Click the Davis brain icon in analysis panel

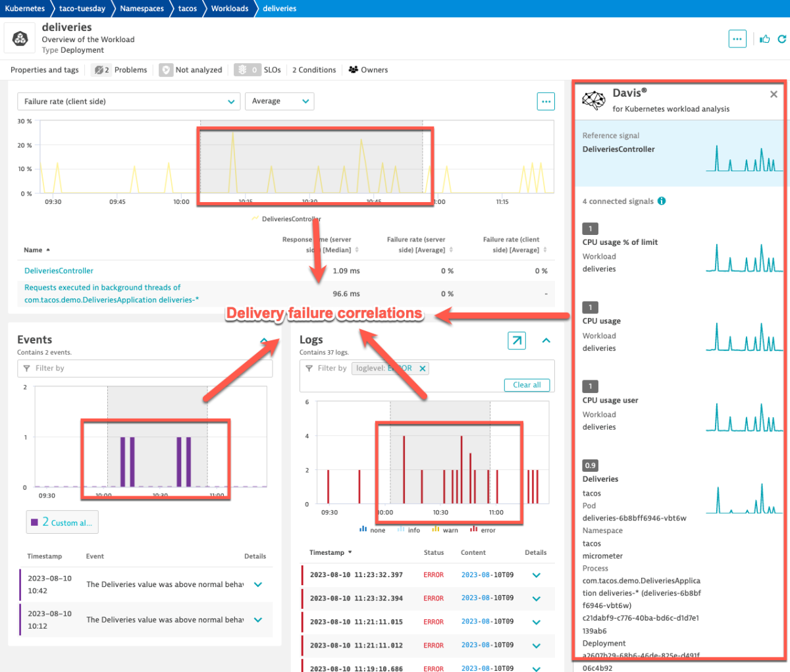[x=594, y=100]
